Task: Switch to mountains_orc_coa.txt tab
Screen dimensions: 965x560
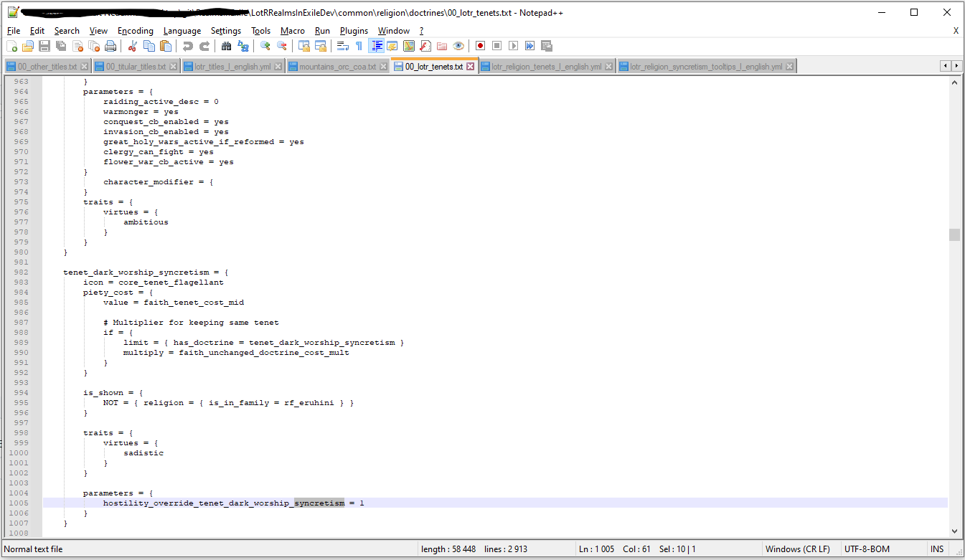Action: 339,67
